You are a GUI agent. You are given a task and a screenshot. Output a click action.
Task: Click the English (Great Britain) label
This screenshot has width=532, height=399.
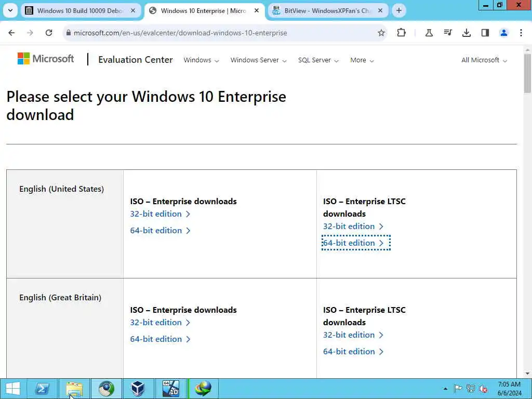click(60, 298)
